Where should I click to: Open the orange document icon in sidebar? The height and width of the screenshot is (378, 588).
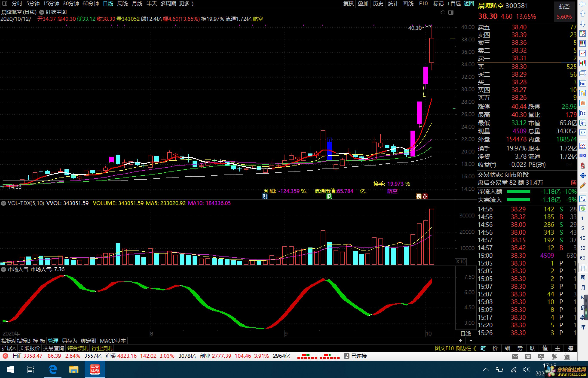(x=583, y=103)
